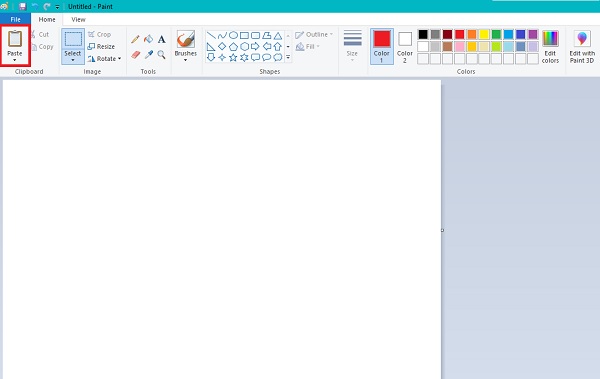
Task: Activate the Color 2 background selector
Action: (405, 46)
